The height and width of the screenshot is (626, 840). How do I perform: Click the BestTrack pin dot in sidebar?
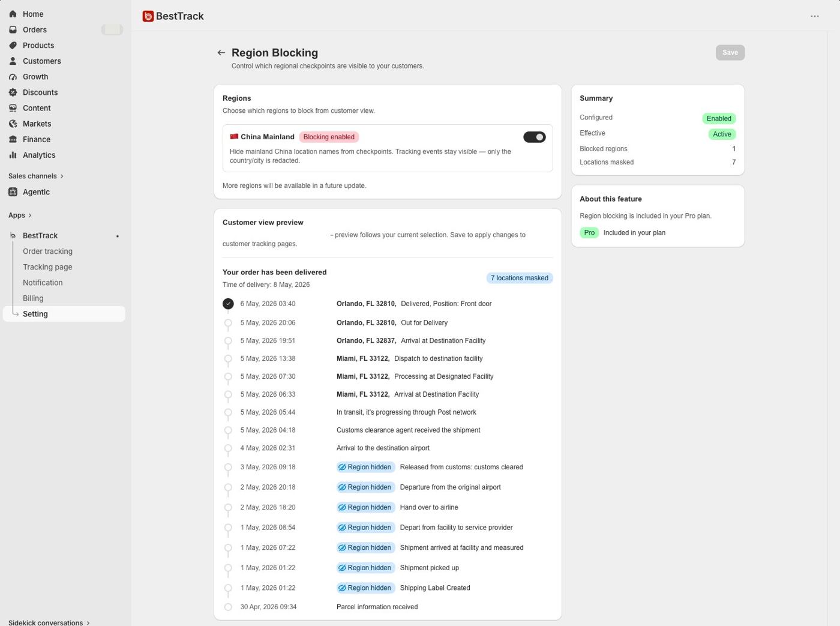118,236
